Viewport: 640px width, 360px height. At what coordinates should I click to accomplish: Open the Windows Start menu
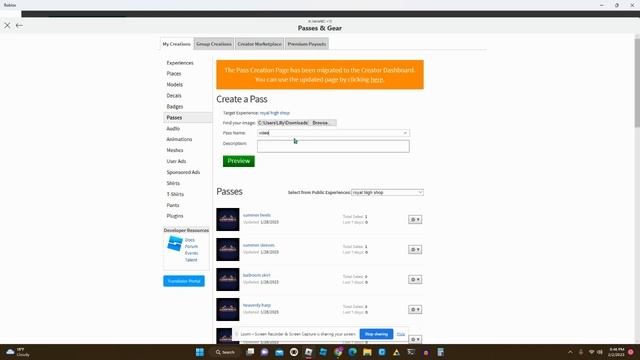200,352
